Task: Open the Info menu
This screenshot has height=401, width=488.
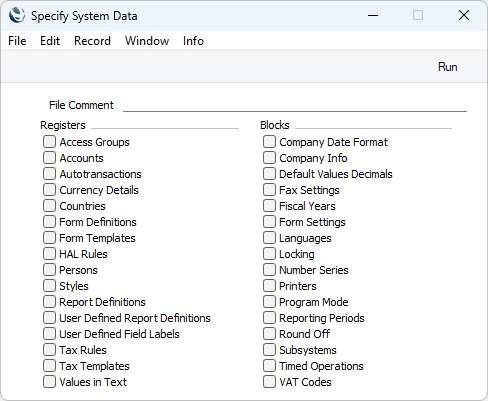Action: coord(193,41)
